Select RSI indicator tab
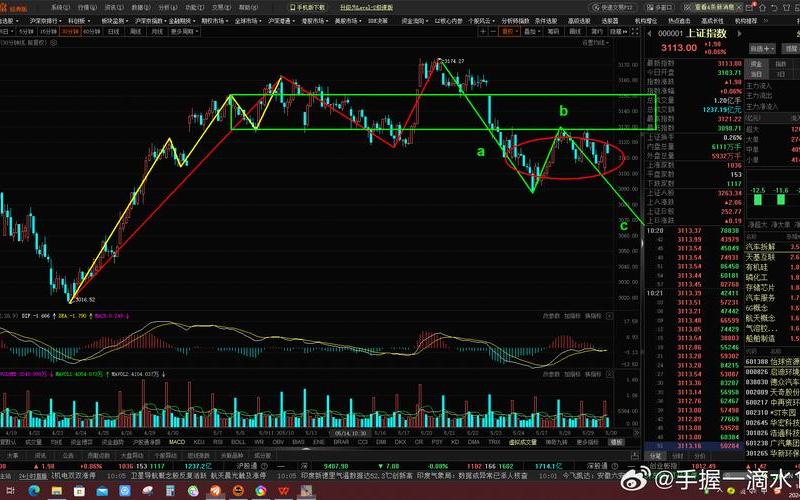800x500 pixels. pyautogui.click(x=218, y=442)
